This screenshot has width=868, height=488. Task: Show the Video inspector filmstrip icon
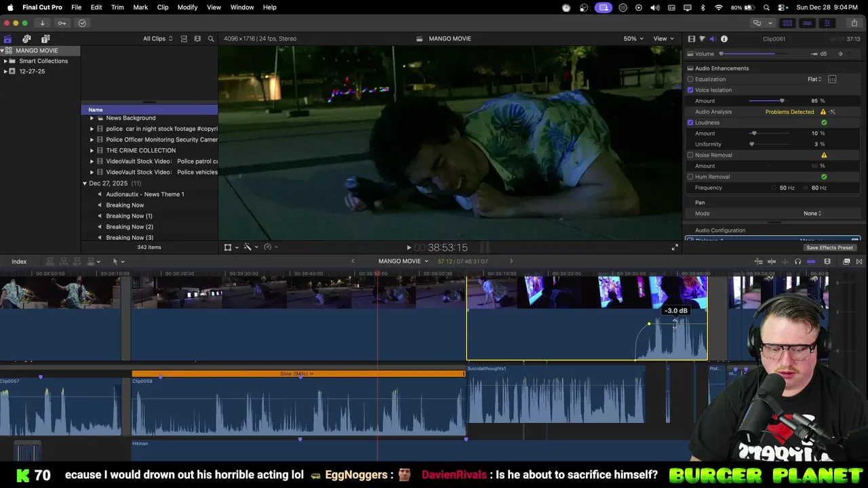tap(691, 39)
